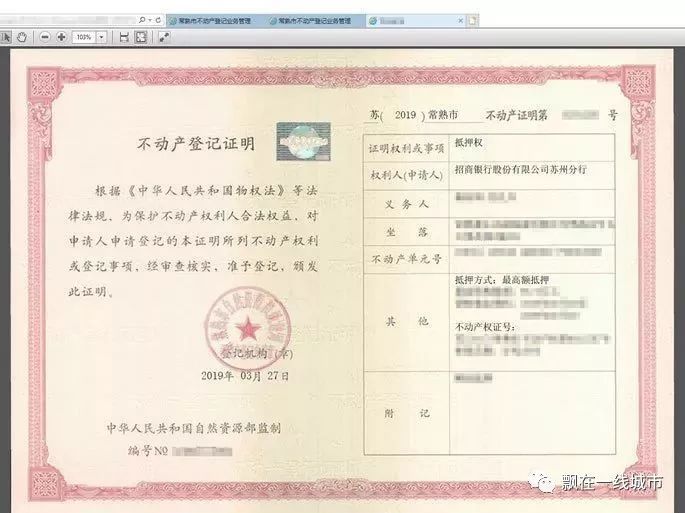
Task: Click 抵押方式：最高额抵押 text
Action: (502, 280)
